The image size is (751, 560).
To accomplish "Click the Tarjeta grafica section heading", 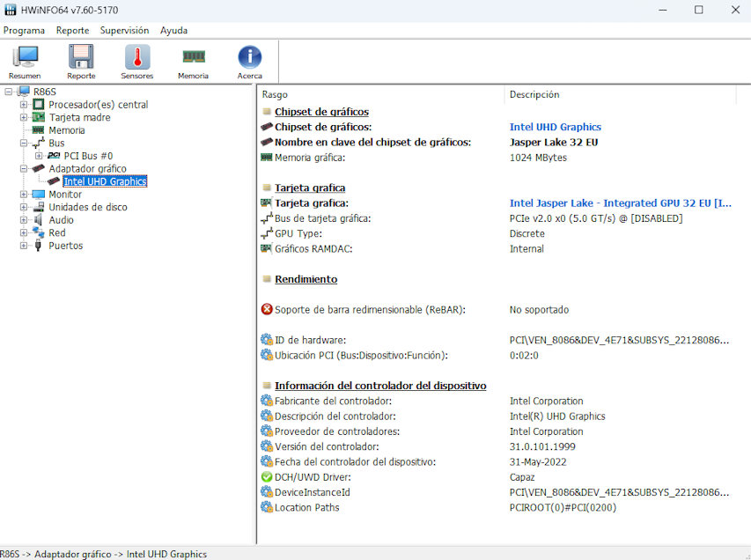I will coord(310,188).
